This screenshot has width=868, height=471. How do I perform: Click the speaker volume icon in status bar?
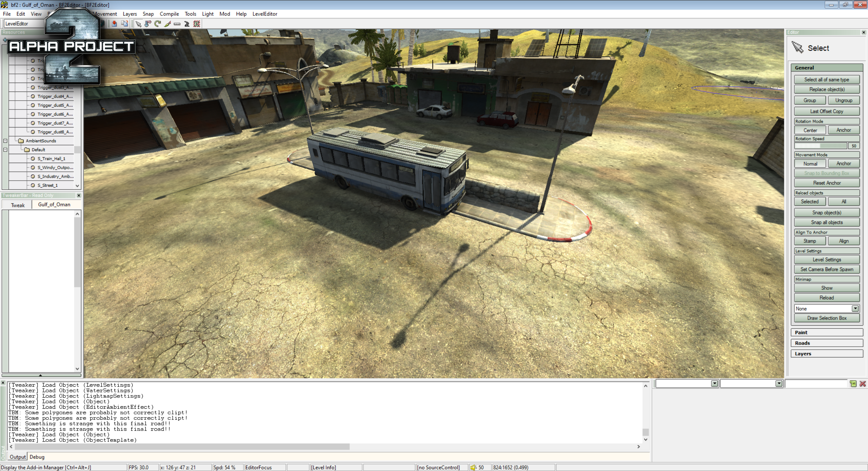[x=473, y=467]
